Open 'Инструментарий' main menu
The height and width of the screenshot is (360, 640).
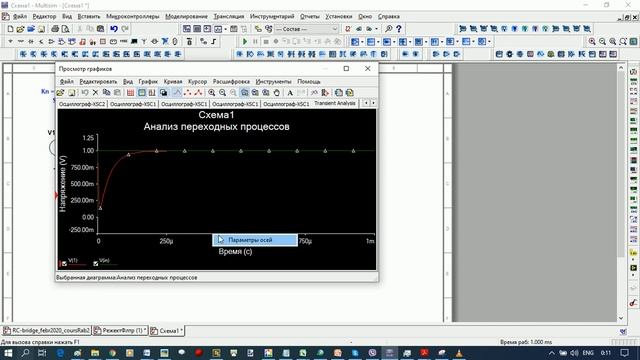click(x=272, y=17)
